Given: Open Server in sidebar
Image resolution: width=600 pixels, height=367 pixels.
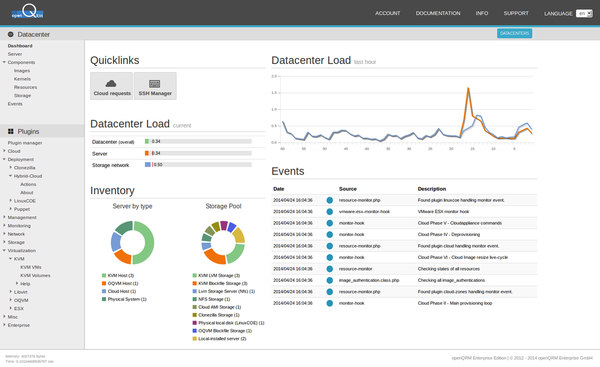Looking at the screenshot, I should (x=15, y=54).
